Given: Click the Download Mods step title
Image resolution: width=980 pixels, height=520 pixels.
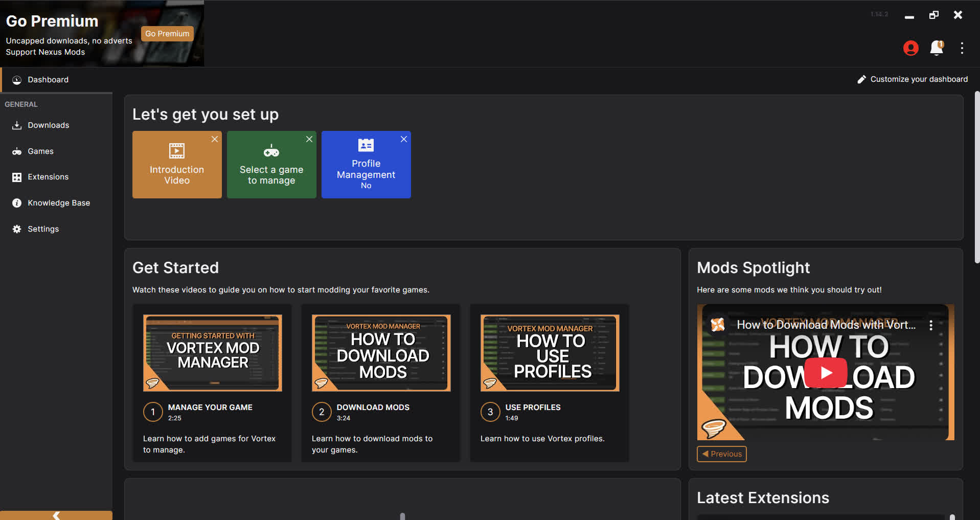Looking at the screenshot, I should pyautogui.click(x=373, y=408).
